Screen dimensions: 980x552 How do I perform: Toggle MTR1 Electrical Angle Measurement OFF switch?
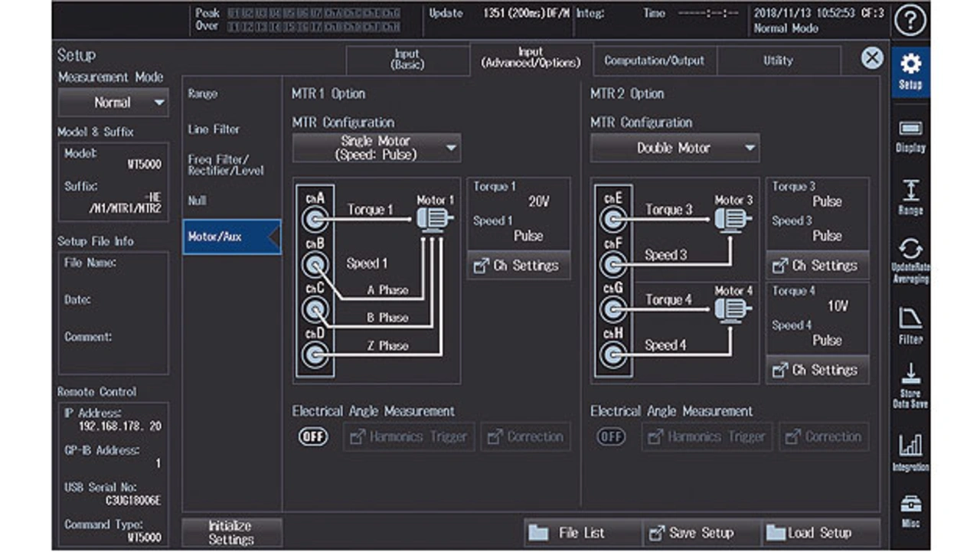pos(312,436)
